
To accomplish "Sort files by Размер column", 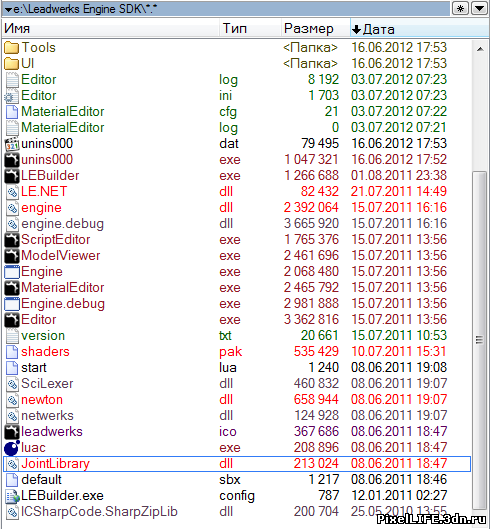I will (315, 28).
